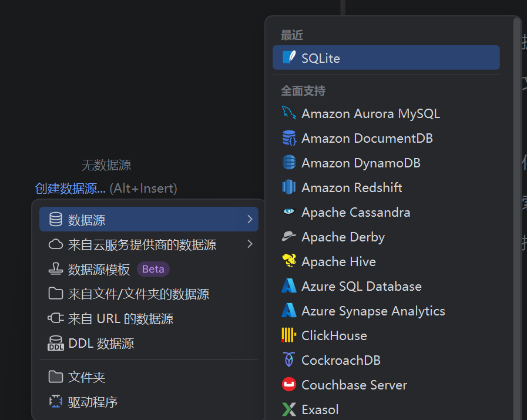Click the 驱动程序 driver chip icon
The width and height of the screenshot is (527, 420).
56,401
